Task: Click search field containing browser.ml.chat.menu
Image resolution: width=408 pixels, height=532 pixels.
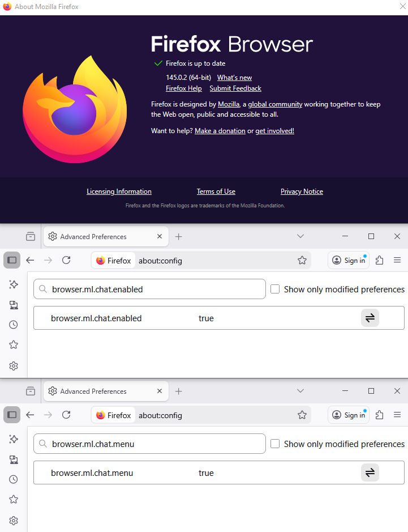Action: (149, 444)
